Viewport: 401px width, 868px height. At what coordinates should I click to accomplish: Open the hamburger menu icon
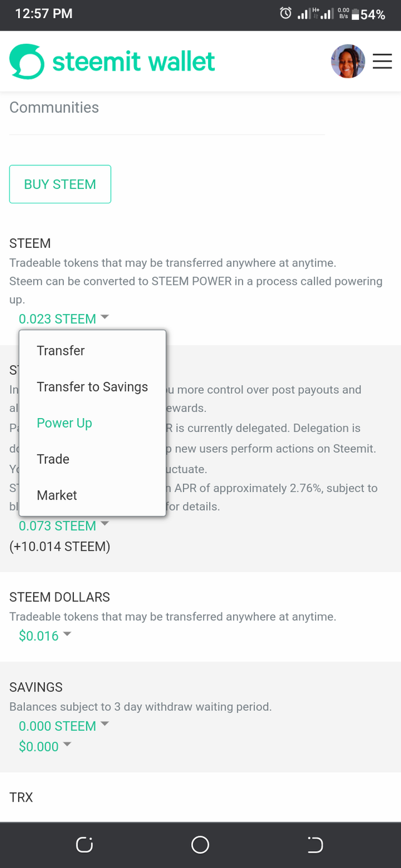(x=382, y=61)
